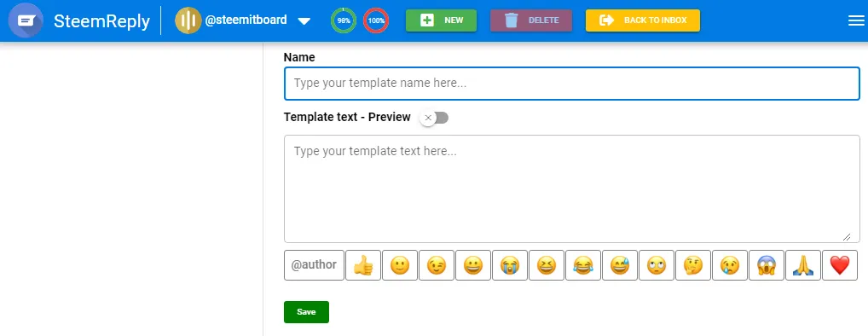Insert the squinting laughing face emoji
868x336 pixels.
pos(547,265)
